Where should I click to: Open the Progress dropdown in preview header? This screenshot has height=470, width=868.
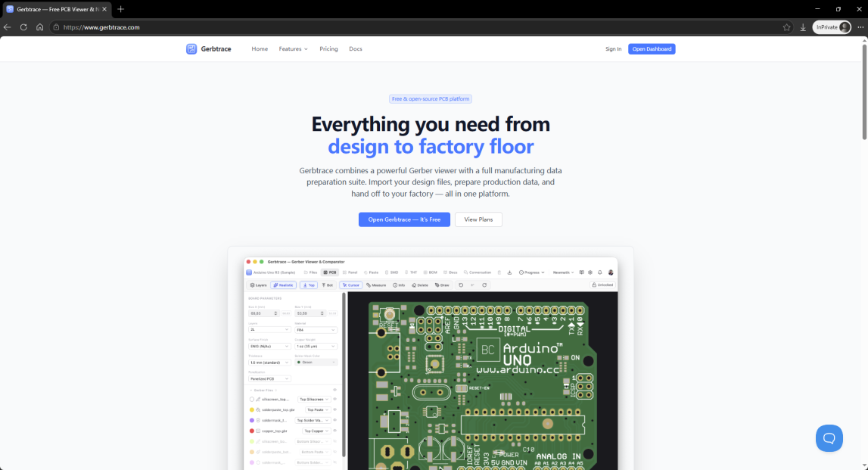coord(531,272)
